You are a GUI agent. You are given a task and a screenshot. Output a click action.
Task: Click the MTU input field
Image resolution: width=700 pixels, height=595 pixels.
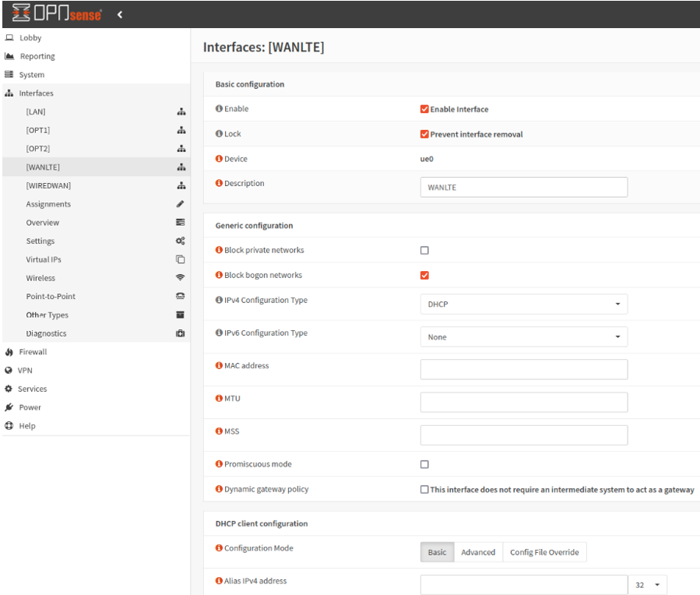(x=524, y=402)
